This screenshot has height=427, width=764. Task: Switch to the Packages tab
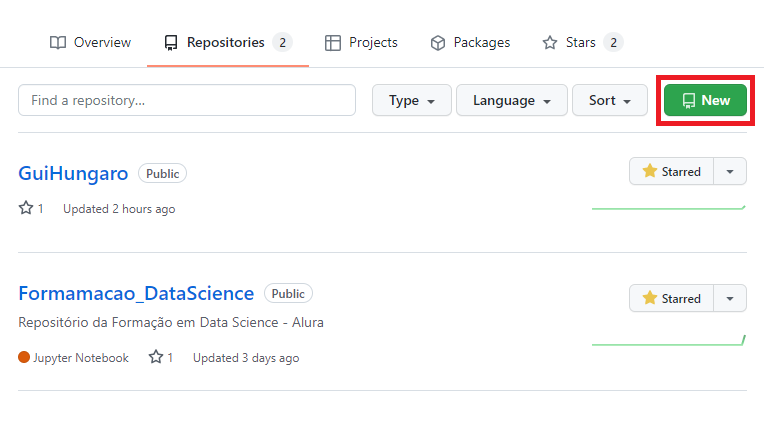470,43
